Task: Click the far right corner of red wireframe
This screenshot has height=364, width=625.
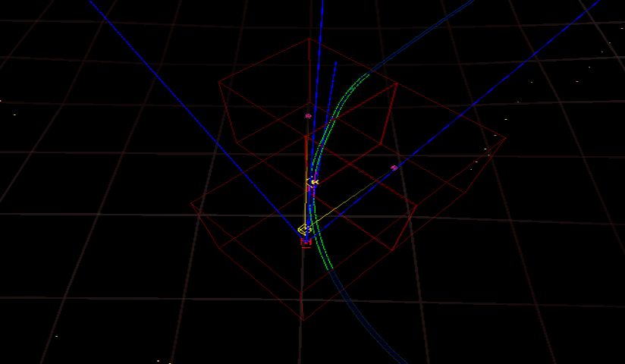Action: (x=506, y=139)
